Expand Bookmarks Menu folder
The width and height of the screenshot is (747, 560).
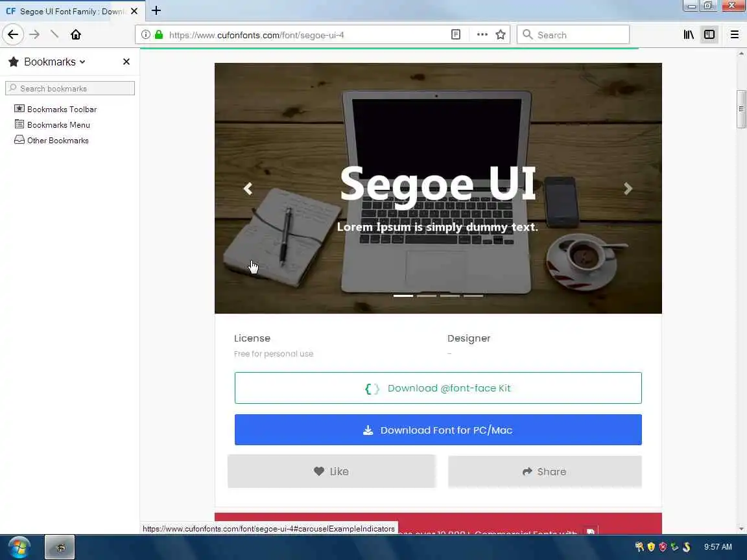(x=53, y=124)
